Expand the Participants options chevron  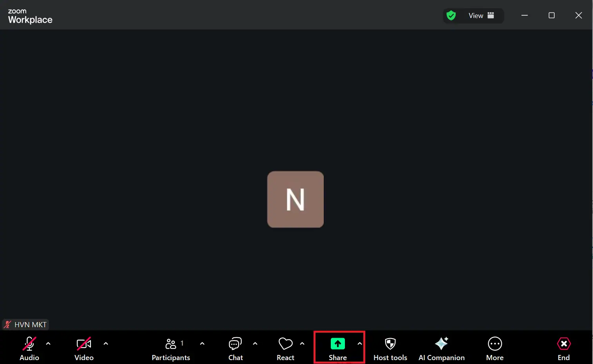(202, 344)
